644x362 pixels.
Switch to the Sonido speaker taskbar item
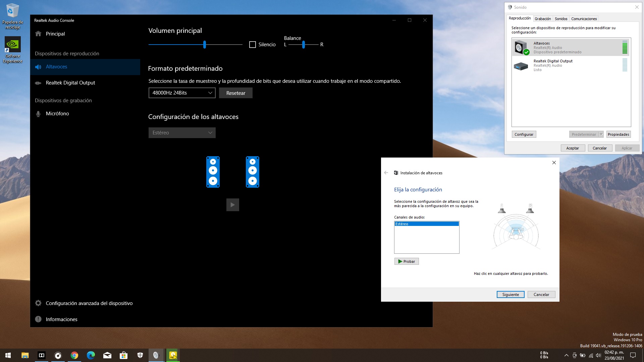click(x=156, y=355)
